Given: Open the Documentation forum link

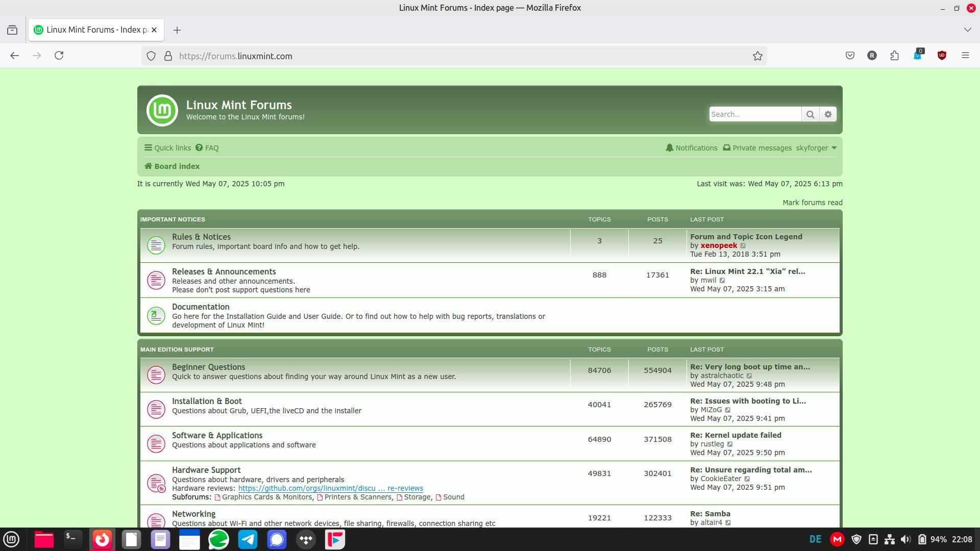Looking at the screenshot, I should point(201,307).
